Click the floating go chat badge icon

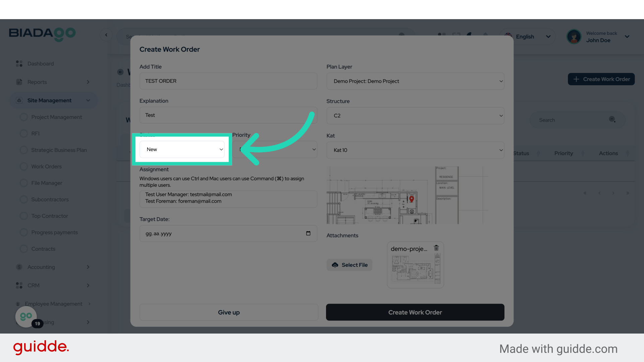(26, 316)
